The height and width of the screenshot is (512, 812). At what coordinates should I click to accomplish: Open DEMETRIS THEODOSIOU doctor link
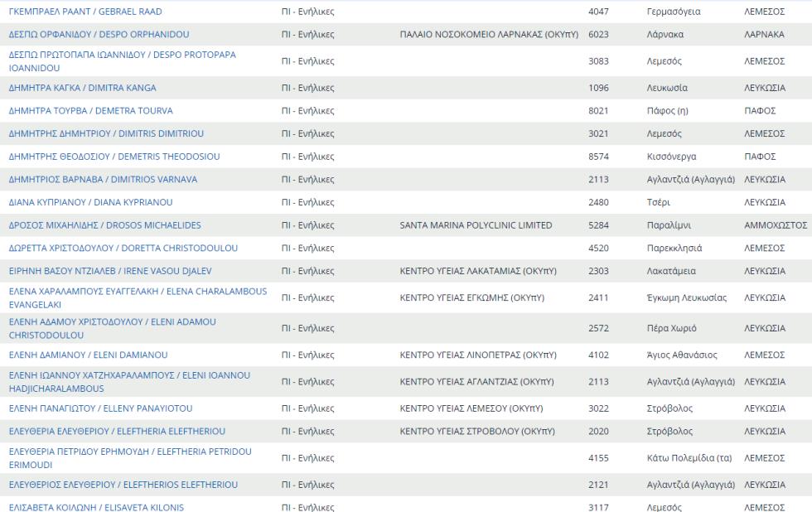coord(114,157)
